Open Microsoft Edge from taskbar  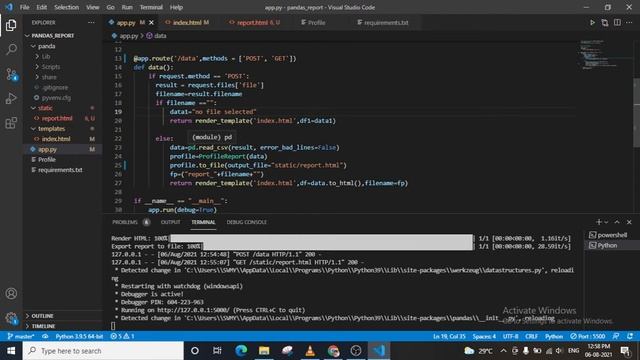point(241,351)
